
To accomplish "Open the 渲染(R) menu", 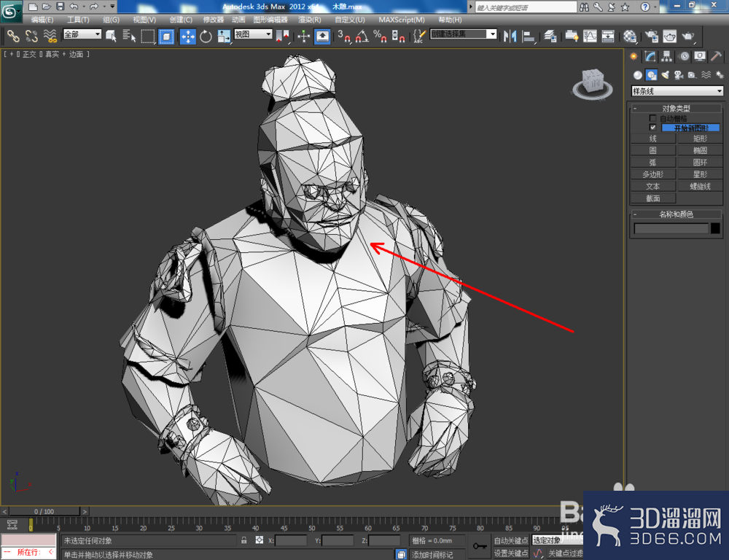I will 310,20.
